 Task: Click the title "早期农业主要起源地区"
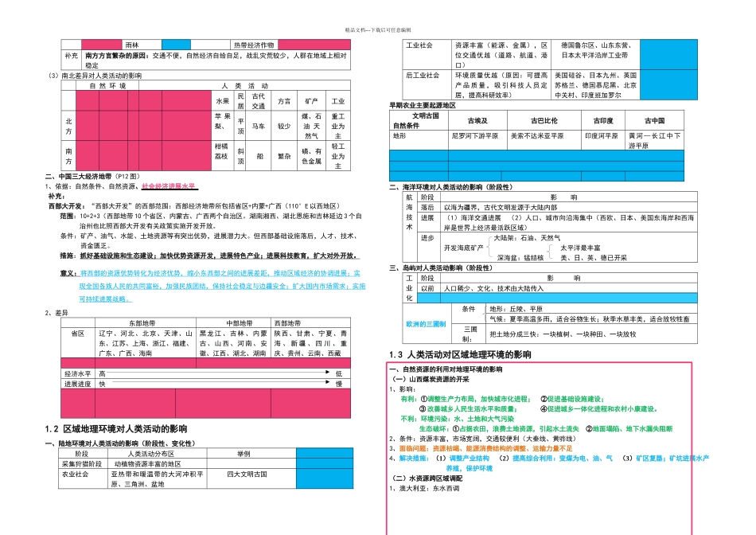pyautogui.click(x=423, y=105)
